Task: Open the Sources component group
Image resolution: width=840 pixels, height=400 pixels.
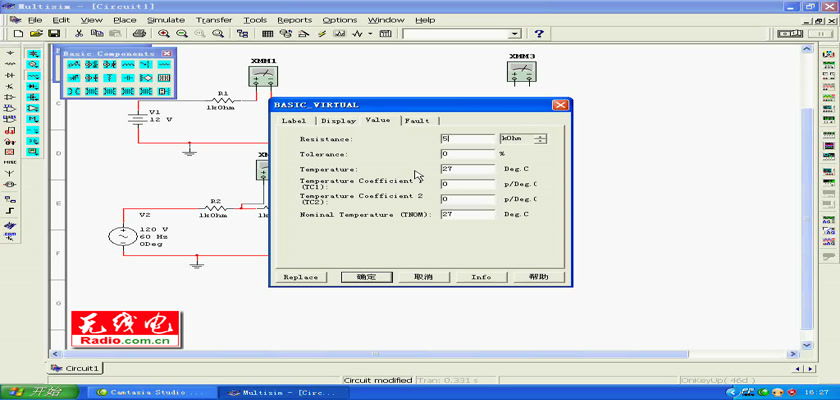Action: (10, 53)
